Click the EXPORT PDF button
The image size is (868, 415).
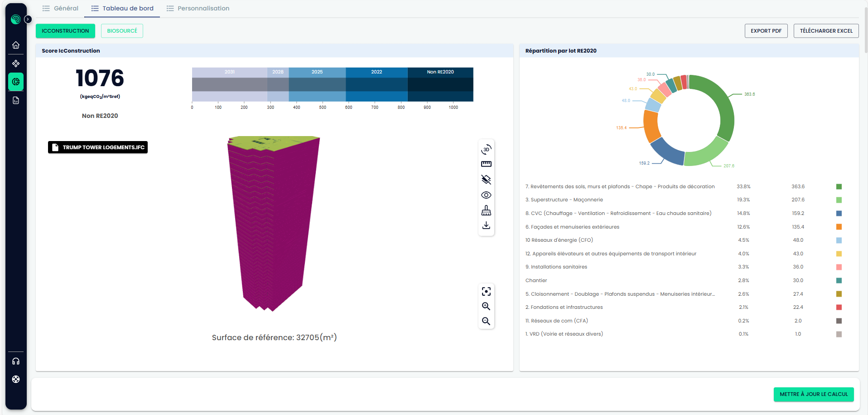click(x=766, y=31)
